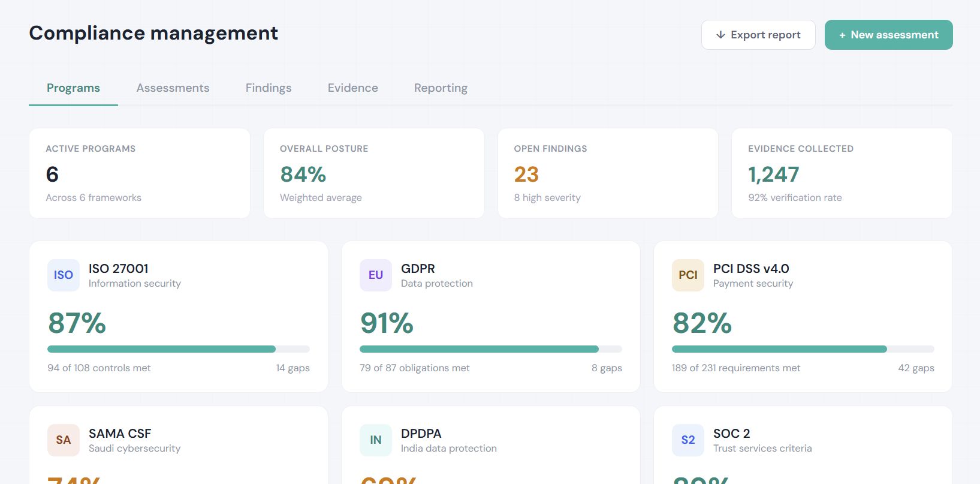
Task: Click the SA badge icon for SAMA CSF
Action: 64,440
